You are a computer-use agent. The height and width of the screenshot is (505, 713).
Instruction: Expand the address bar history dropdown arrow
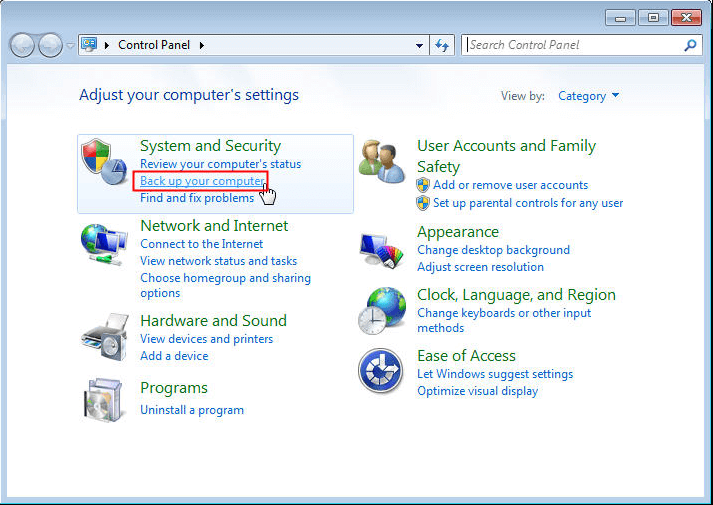point(420,45)
